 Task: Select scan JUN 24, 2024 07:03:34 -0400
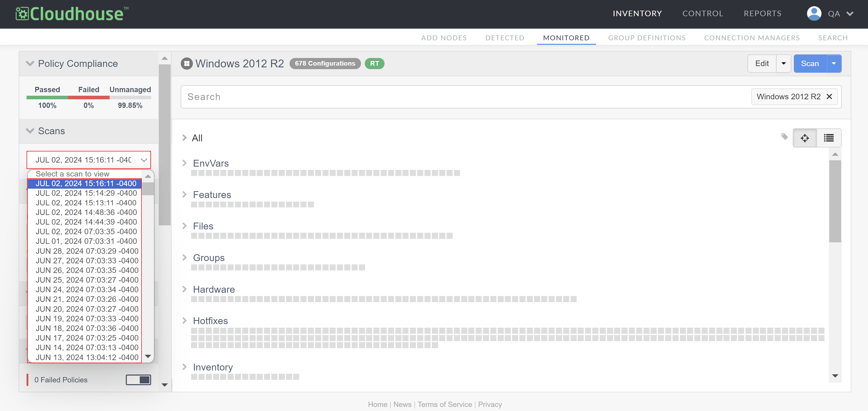pyautogui.click(x=85, y=290)
